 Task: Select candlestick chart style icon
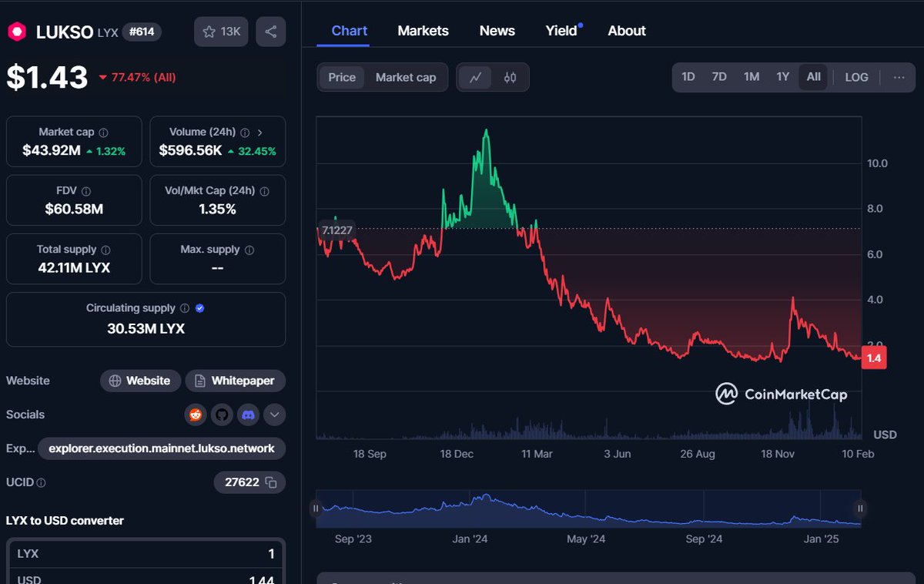[510, 77]
